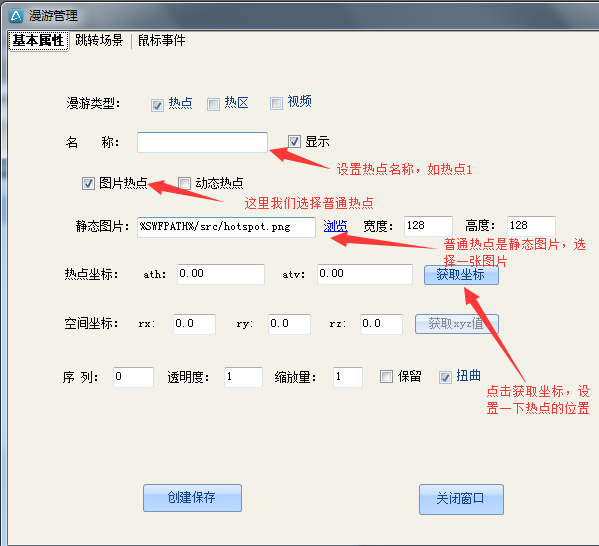Switch to the 跳转场景 tab
599x546 pixels.
pos(99,41)
